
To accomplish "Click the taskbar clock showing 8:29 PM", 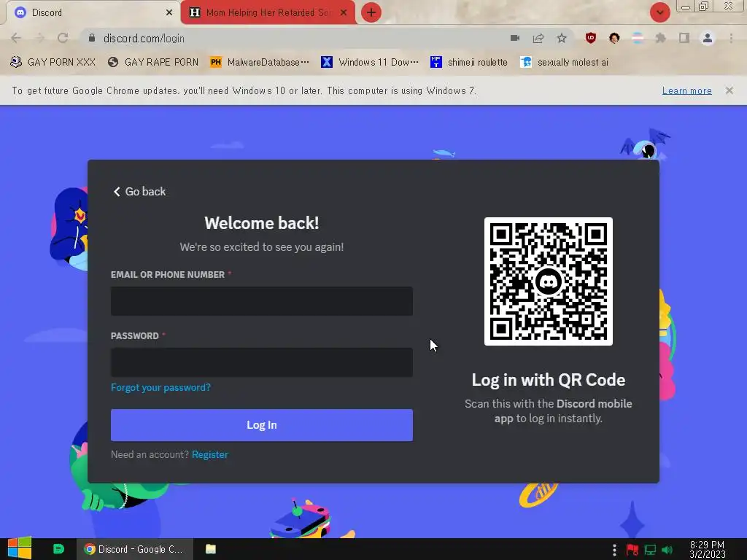I will [x=707, y=549].
